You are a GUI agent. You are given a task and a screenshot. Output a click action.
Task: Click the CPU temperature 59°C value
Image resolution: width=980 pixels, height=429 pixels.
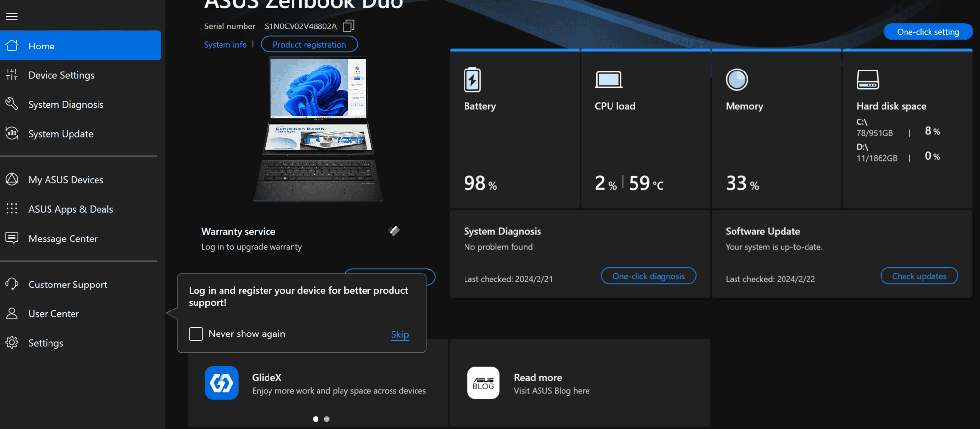pyautogui.click(x=646, y=183)
